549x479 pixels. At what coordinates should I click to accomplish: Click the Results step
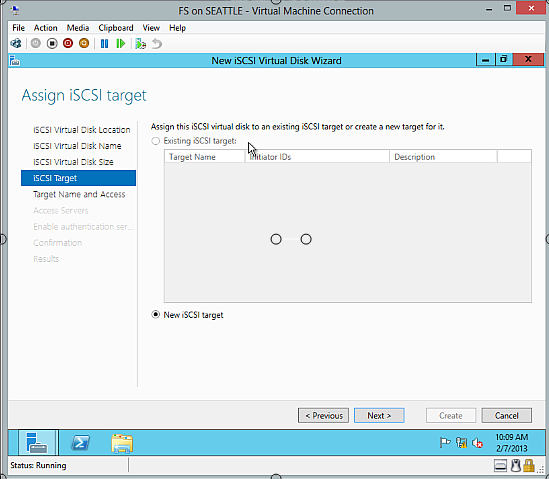tap(46, 259)
